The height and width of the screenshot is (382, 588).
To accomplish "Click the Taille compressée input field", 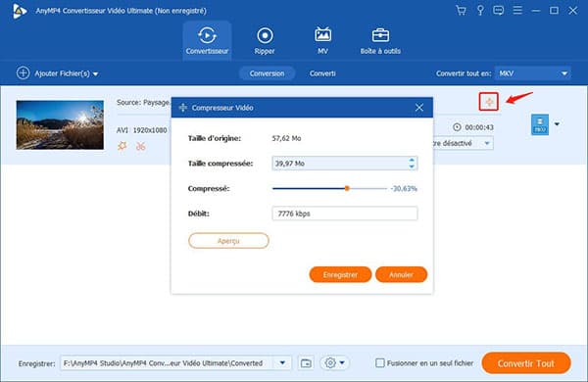I will [344, 163].
